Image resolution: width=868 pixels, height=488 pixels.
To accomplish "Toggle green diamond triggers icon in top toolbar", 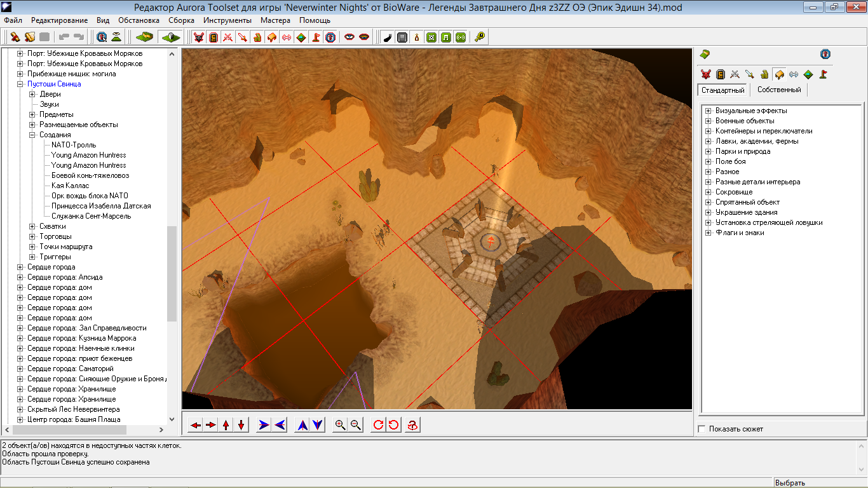I will [x=301, y=37].
